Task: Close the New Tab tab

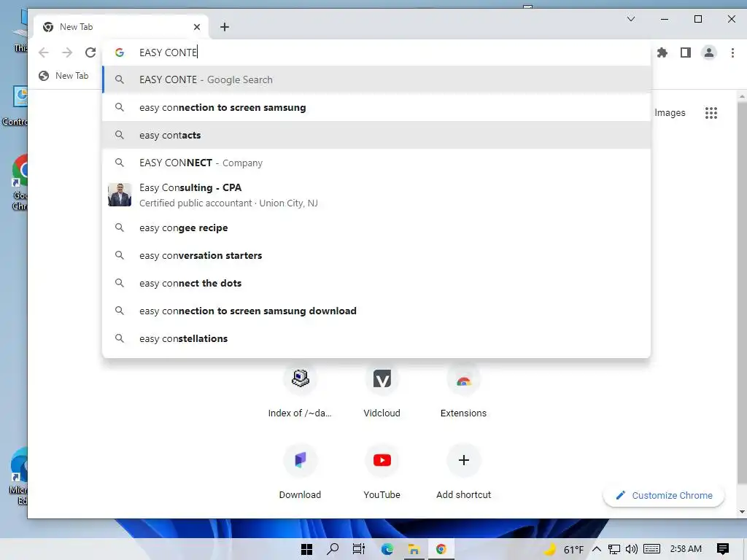Action: click(197, 27)
